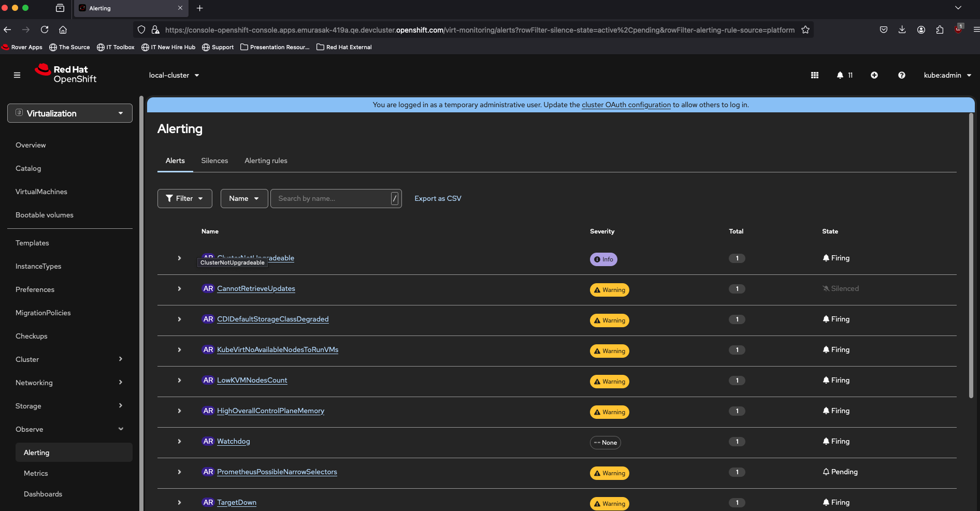Bookmark this page with the star icon
The image size is (980, 511).
(x=805, y=30)
